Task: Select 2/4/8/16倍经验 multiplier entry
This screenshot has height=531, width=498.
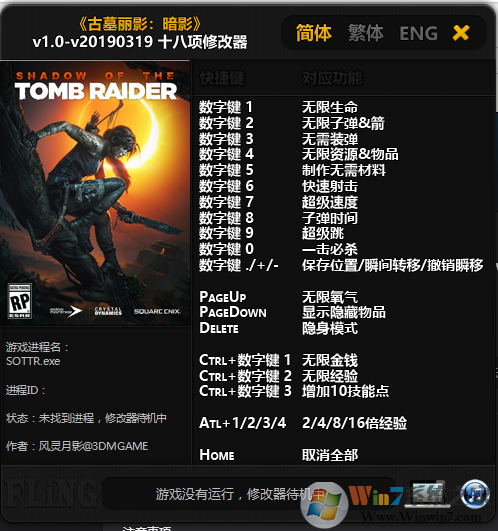Action: tap(354, 423)
